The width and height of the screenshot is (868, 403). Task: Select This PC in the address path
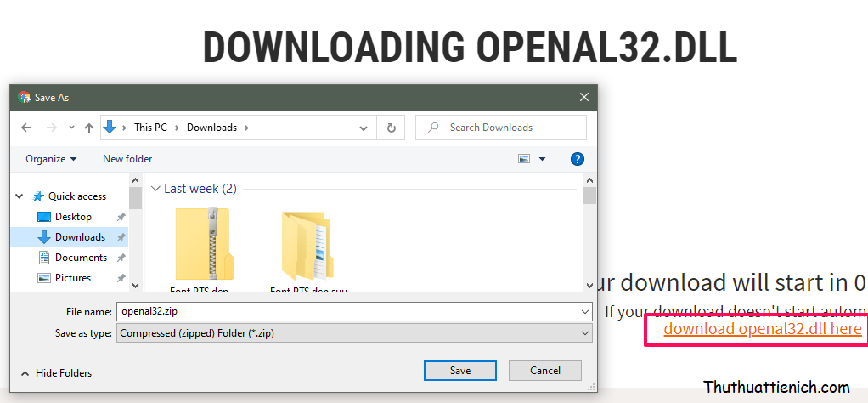click(x=150, y=128)
